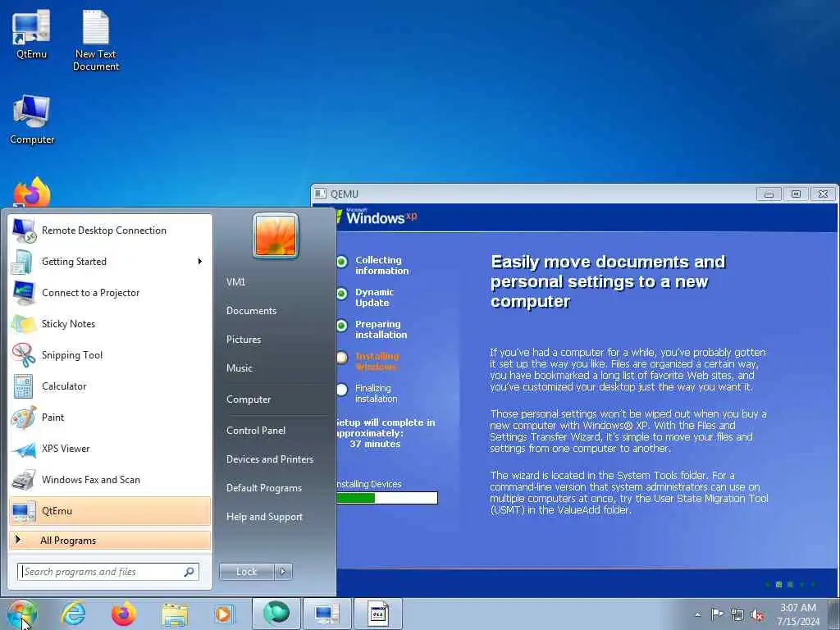Open the network tray icon
The width and height of the screenshot is (840, 630).
737,615
